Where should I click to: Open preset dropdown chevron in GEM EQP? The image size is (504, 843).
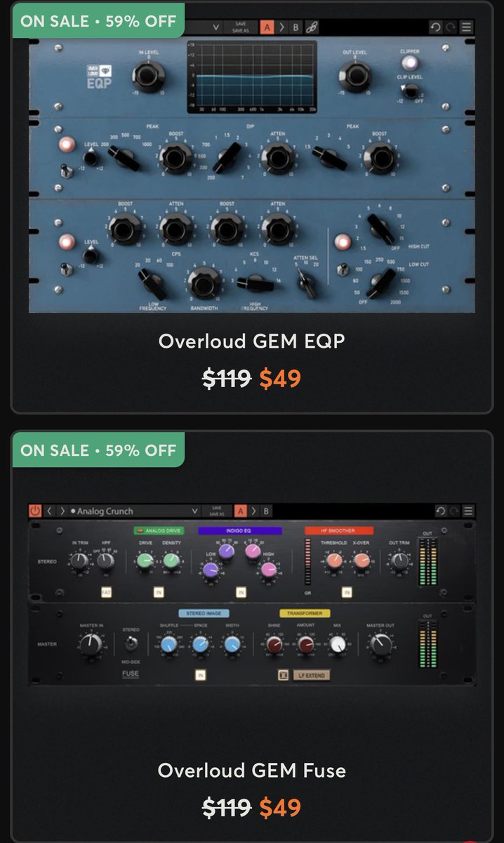point(215,27)
